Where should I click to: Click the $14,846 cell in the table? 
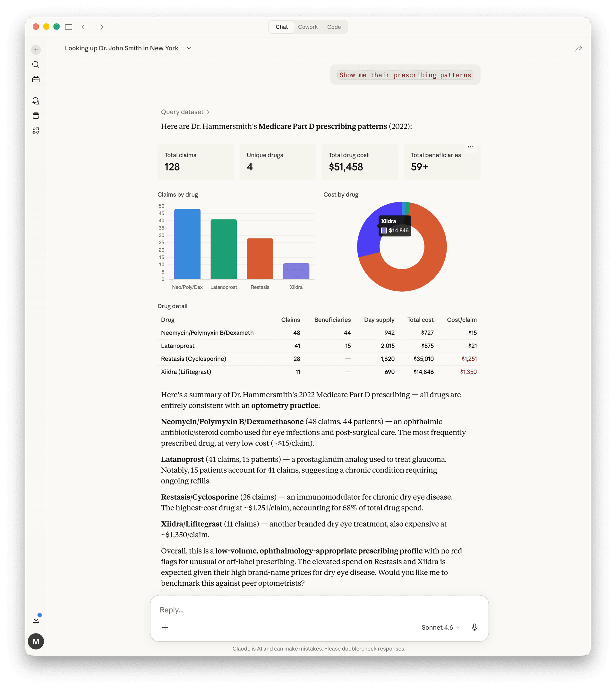424,372
